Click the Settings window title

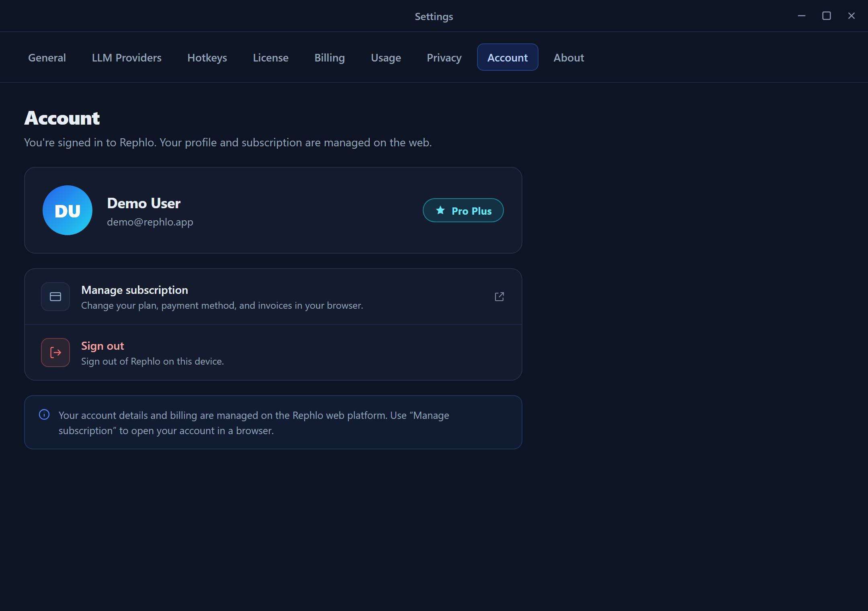coord(434,16)
